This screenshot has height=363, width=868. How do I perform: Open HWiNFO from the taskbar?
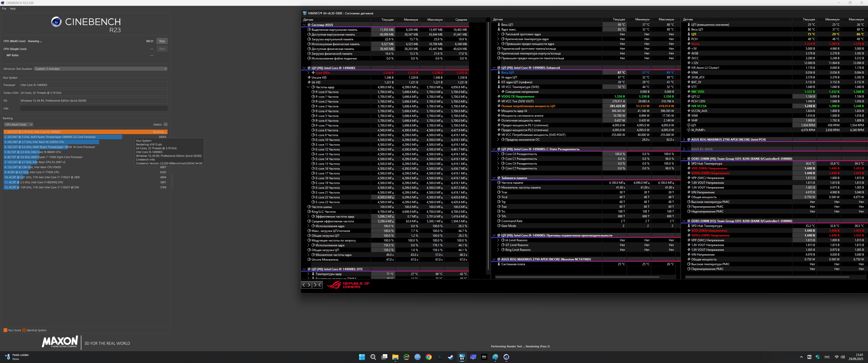(x=462, y=357)
